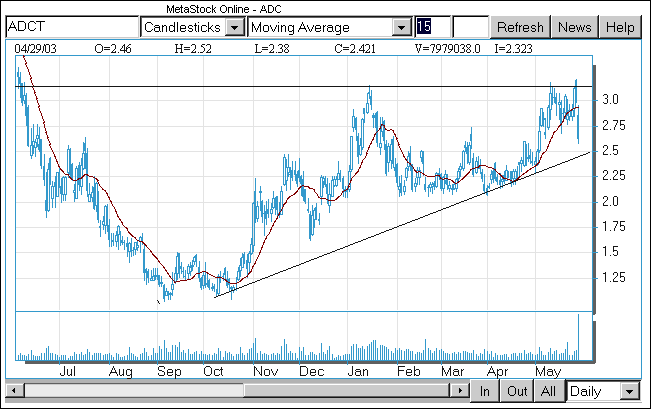
Task: Click the 3.0 price axis label
Action: pyautogui.click(x=610, y=100)
